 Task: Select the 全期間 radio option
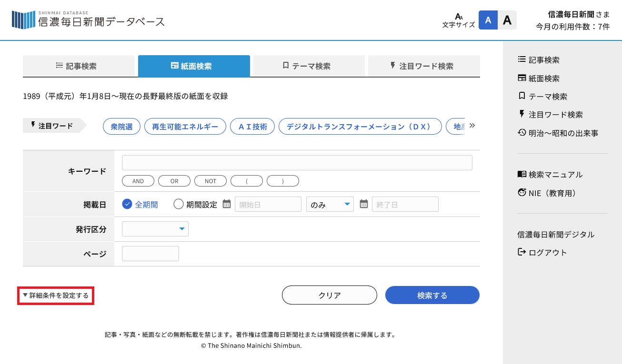coord(127,204)
